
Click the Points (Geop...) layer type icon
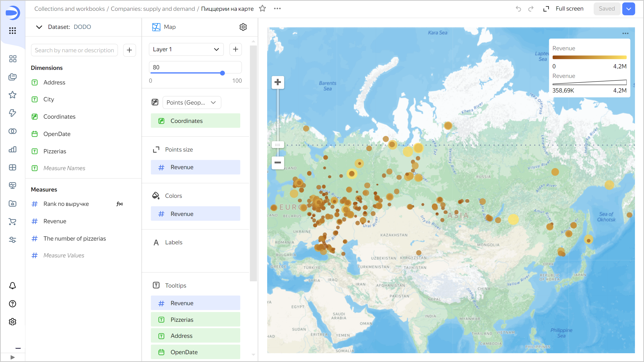(x=155, y=103)
